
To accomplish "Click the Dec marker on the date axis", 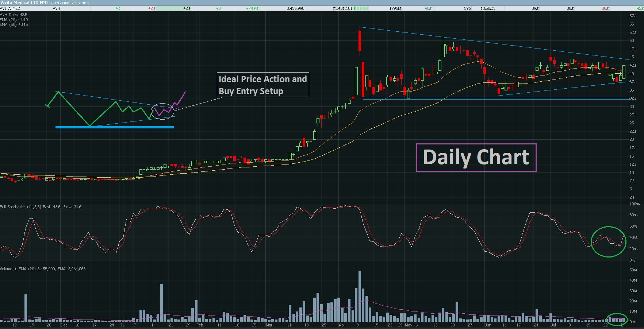I will click(64, 325).
